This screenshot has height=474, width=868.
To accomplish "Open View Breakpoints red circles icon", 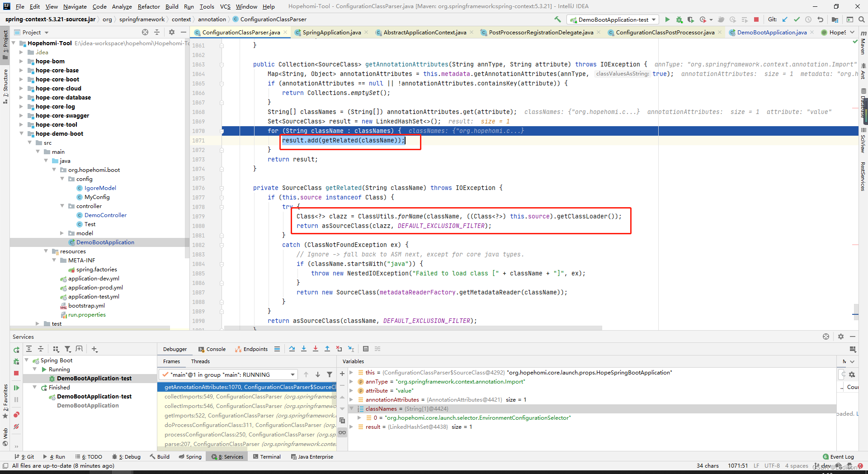I will point(16,415).
